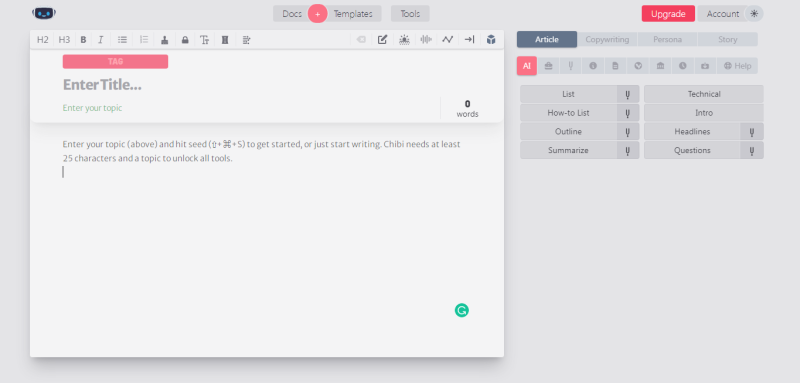Run the Outline tool
The height and width of the screenshot is (383, 800).
point(568,132)
